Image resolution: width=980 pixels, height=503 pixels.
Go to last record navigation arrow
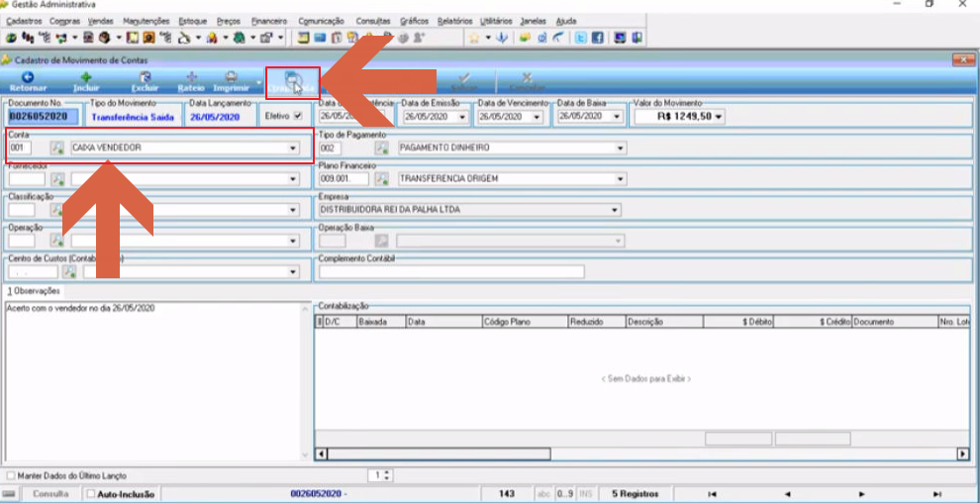click(936, 494)
